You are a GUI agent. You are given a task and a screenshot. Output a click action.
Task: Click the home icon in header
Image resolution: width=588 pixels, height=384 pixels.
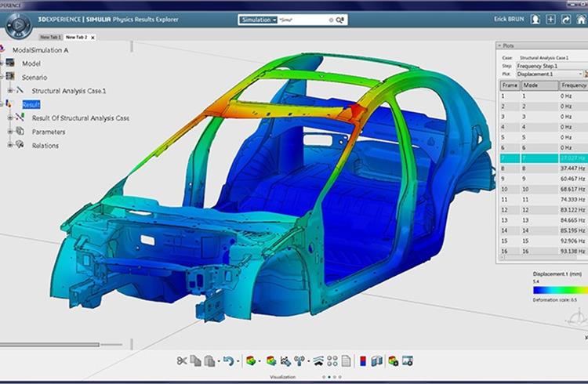tap(581, 20)
